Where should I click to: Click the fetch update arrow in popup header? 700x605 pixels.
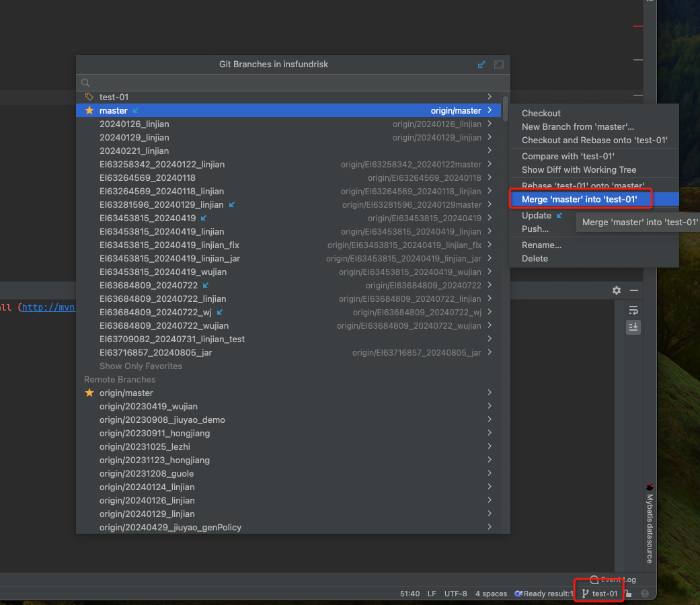pyautogui.click(x=481, y=65)
